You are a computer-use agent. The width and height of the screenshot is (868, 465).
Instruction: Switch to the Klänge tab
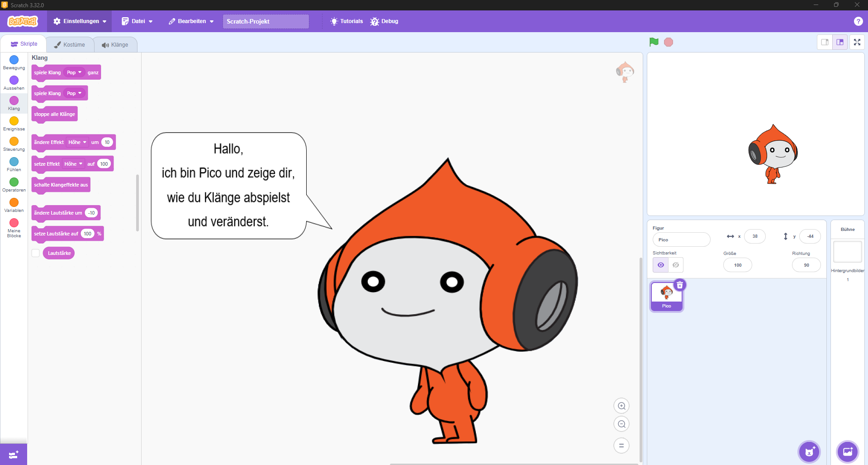coord(115,45)
